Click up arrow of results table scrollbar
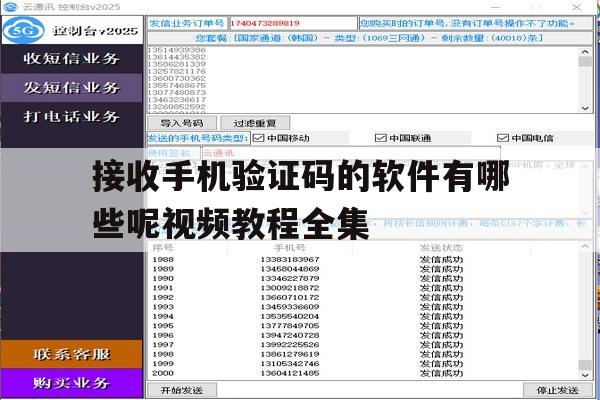 585,247
